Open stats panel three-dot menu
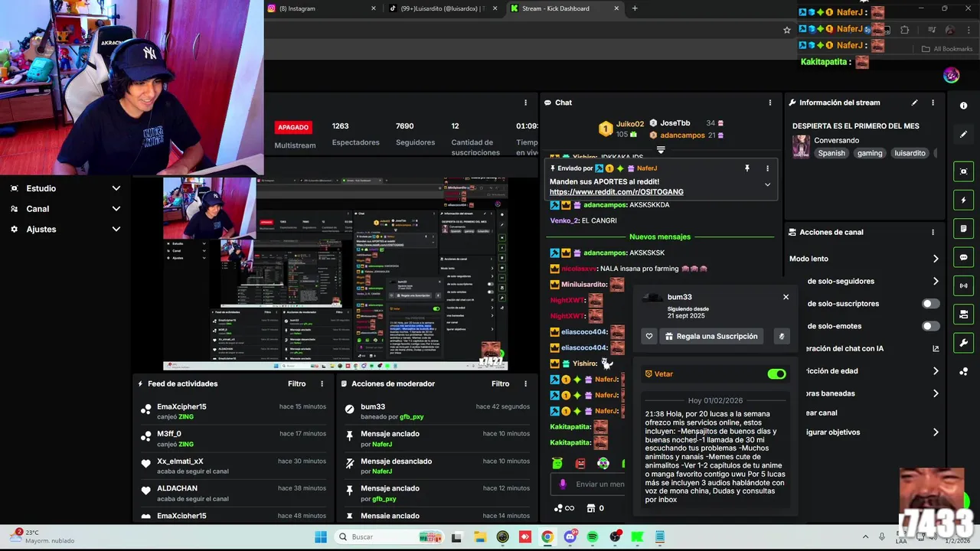This screenshot has height=551, width=980. click(x=525, y=103)
